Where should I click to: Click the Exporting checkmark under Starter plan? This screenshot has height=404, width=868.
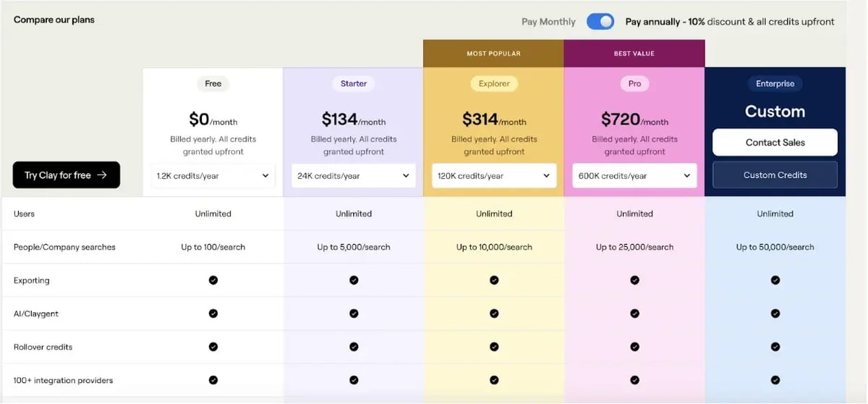(354, 280)
